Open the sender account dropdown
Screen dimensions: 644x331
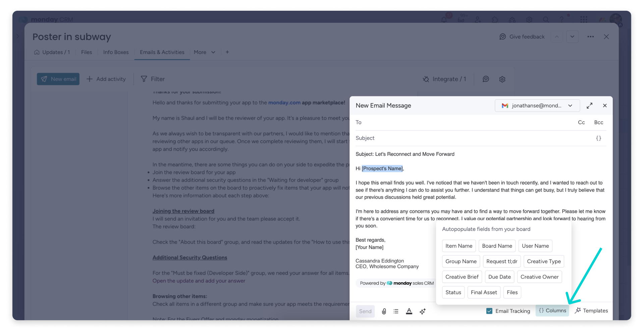click(x=537, y=105)
